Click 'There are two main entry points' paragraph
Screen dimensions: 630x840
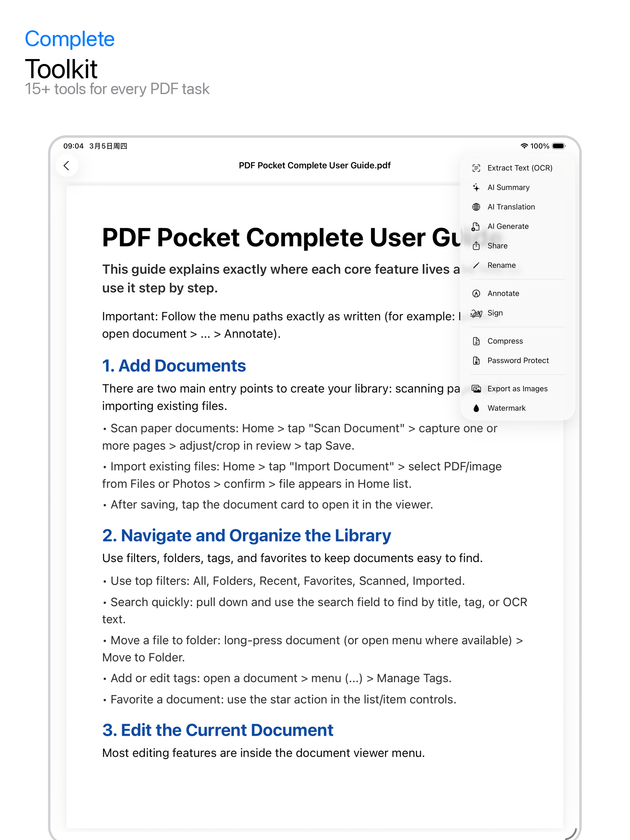281,397
